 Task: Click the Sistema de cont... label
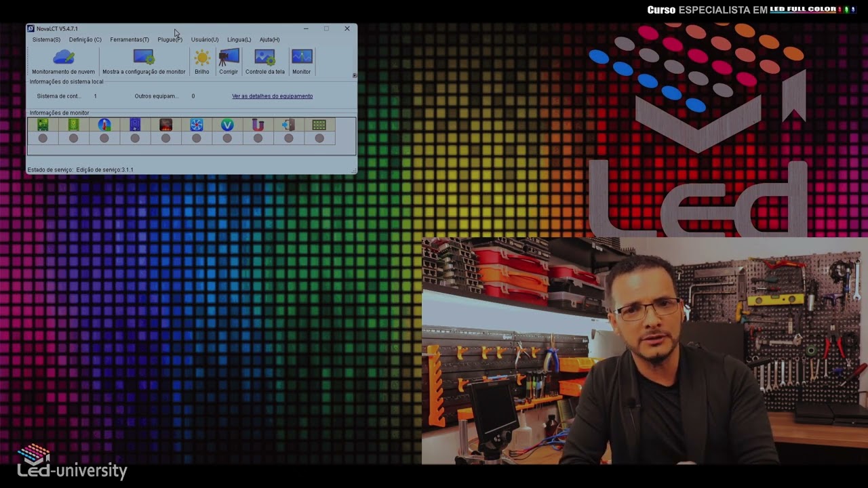click(x=59, y=96)
